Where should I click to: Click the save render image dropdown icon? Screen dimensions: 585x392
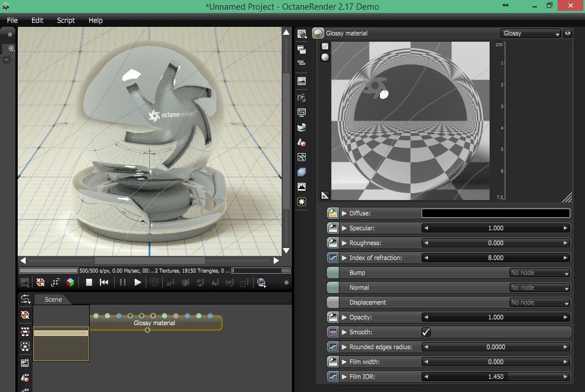(x=25, y=283)
